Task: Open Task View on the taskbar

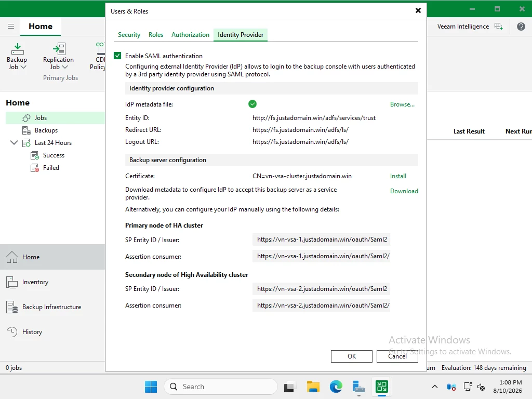Action: tap(289, 387)
